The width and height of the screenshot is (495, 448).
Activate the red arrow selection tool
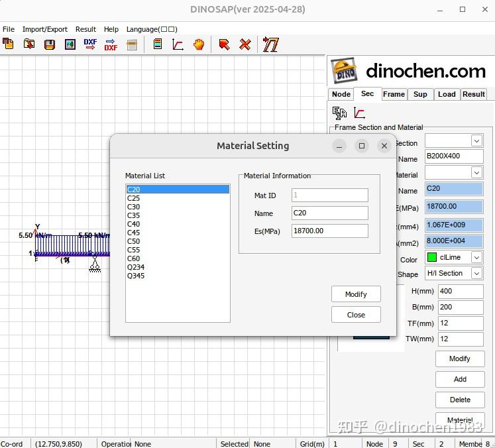click(x=224, y=44)
